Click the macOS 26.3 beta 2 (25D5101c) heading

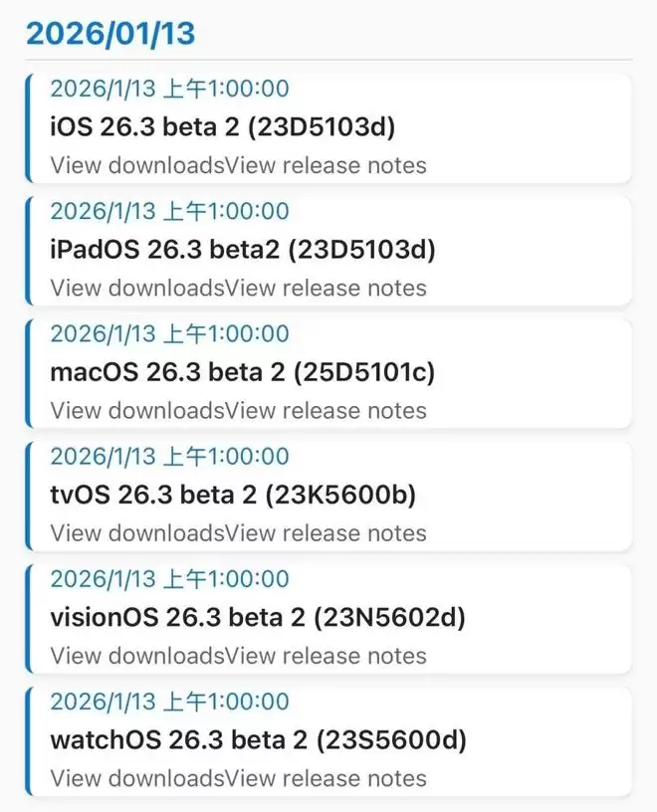pos(242,372)
